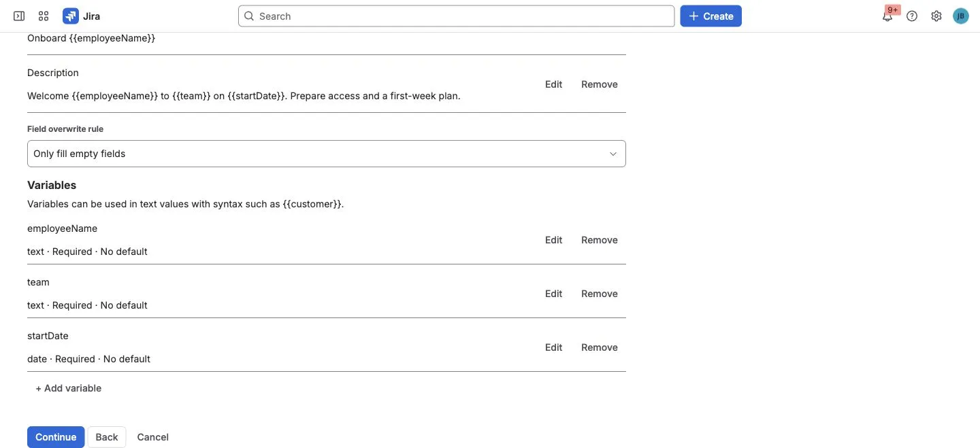
Task: Open the help question-mark icon
Action: click(x=912, y=16)
